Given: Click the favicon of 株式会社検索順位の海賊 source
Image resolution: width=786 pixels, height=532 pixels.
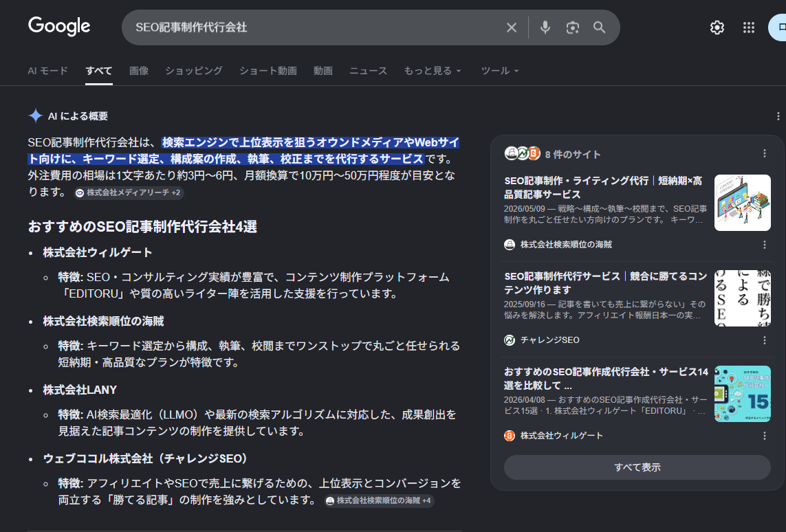Looking at the screenshot, I should pyautogui.click(x=510, y=245).
